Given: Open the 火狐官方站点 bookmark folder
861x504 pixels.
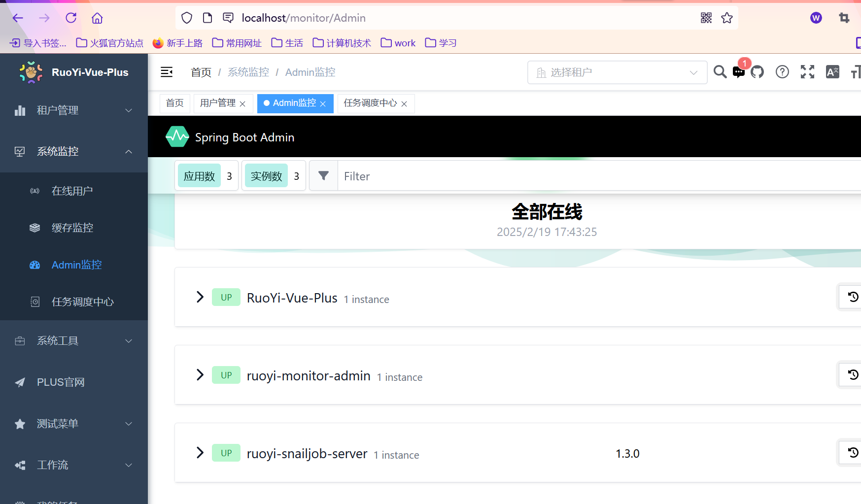Looking at the screenshot, I should coord(110,43).
